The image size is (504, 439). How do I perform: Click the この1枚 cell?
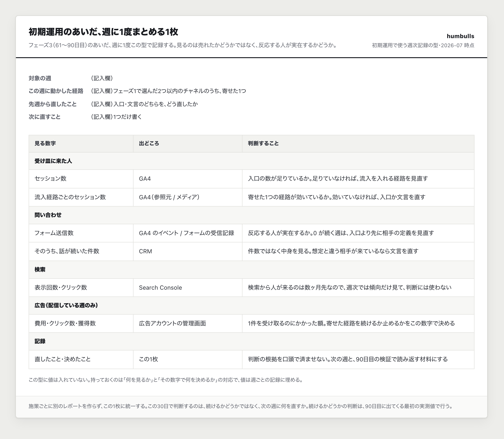[x=188, y=359]
